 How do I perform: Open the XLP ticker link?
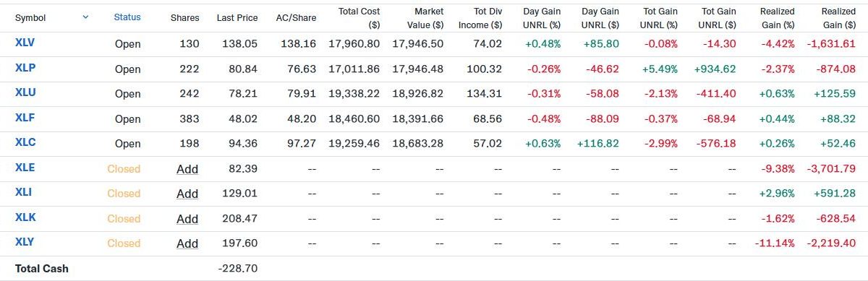pyautogui.click(x=25, y=68)
